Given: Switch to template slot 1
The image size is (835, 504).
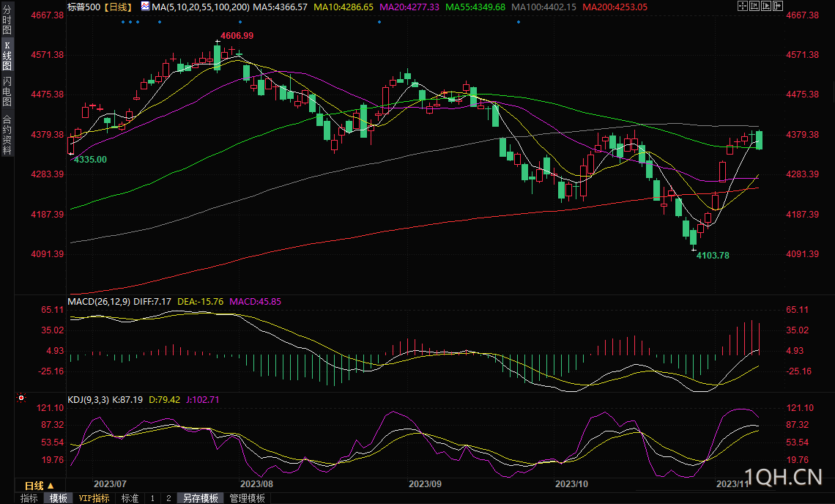Looking at the screenshot, I should point(152,498).
